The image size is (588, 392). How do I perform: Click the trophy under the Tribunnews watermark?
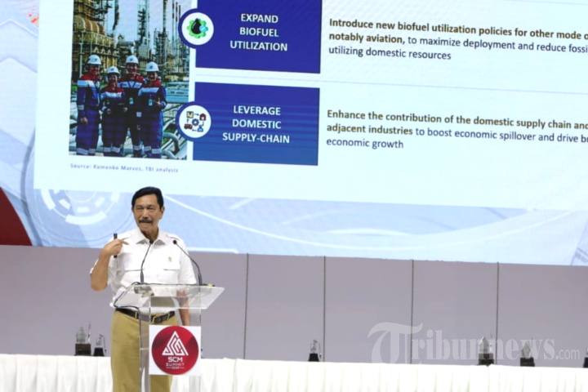[x=485, y=351]
